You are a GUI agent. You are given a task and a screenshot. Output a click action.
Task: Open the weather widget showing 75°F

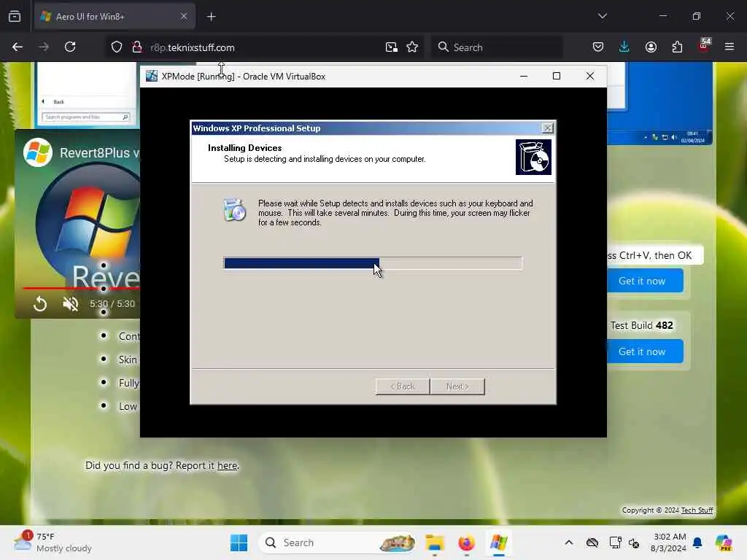[53, 542]
